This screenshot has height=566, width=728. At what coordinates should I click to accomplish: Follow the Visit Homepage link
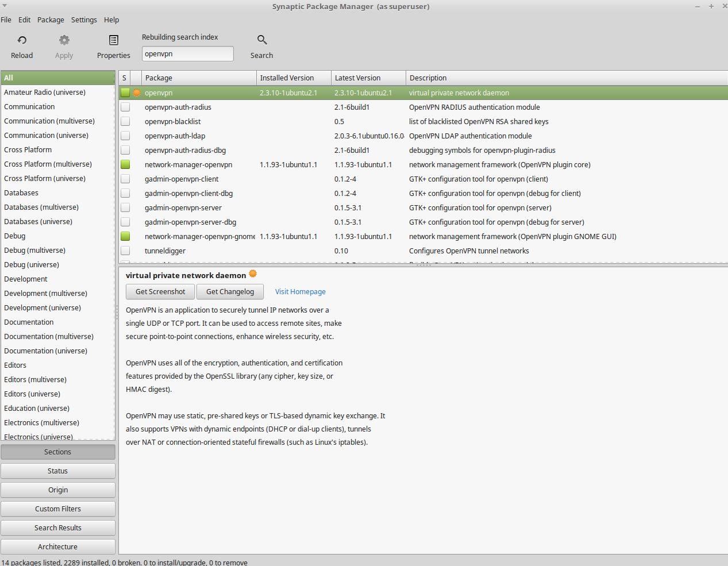coord(301,292)
